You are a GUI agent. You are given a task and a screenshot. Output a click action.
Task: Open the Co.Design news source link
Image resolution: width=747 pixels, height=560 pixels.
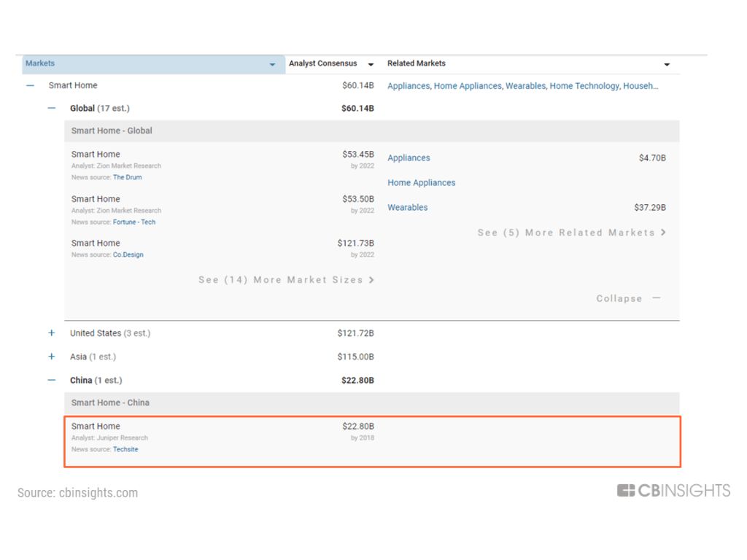click(128, 254)
